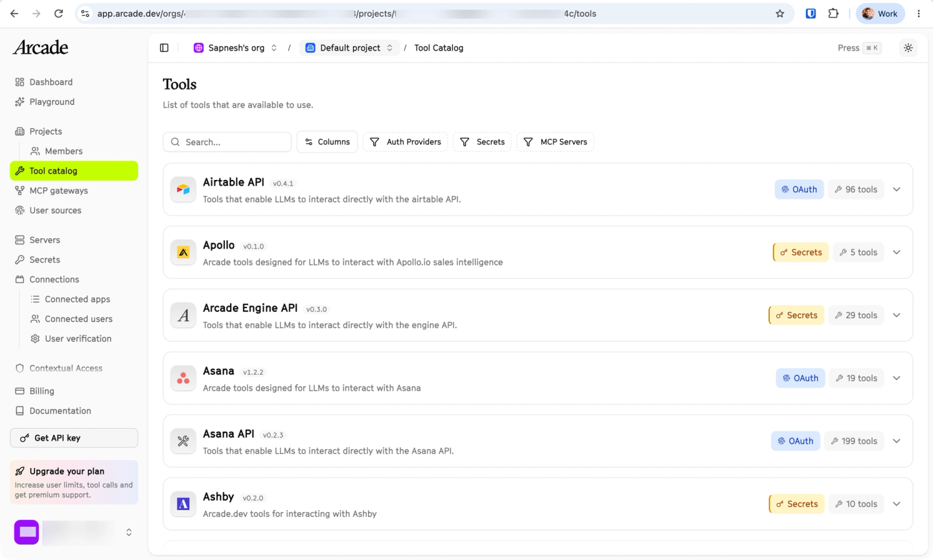The height and width of the screenshot is (560, 933).
Task: Open Playground in the sidebar
Action: tap(74, 102)
